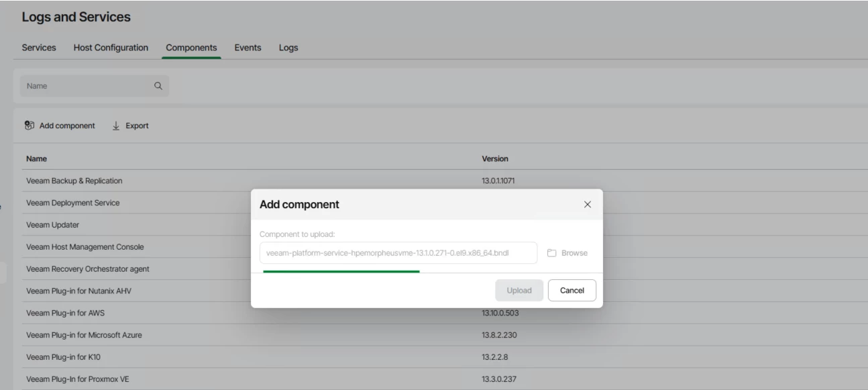Click the Browse folder icon
Image resolution: width=868 pixels, height=390 pixels.
pos(552,253)
